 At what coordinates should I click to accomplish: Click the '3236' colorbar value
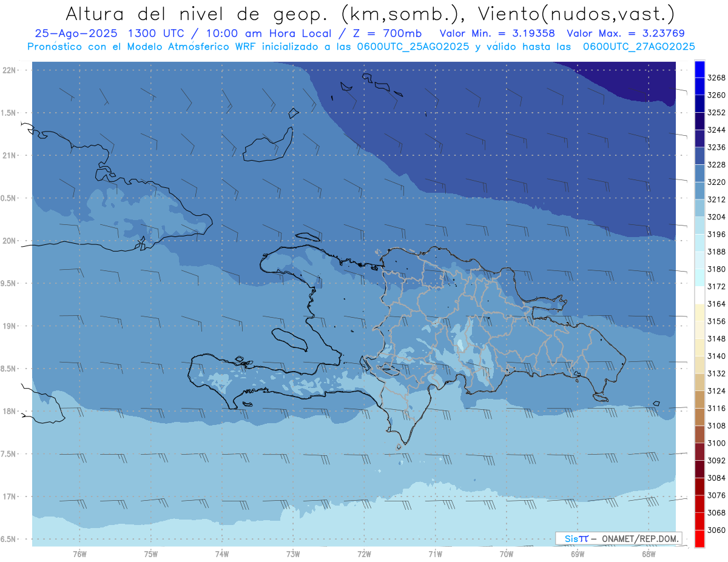pos(716,147)
